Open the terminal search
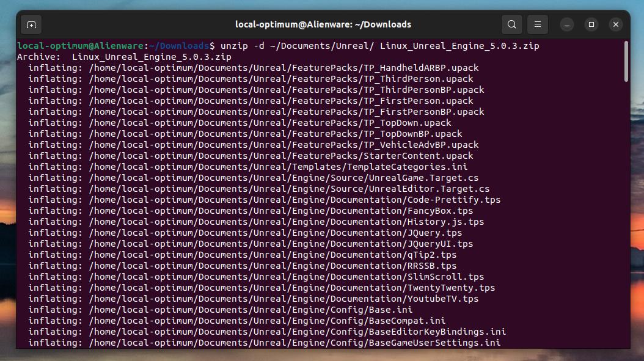The height and width of the screenshot is (361, 644). tap(511, 24)
